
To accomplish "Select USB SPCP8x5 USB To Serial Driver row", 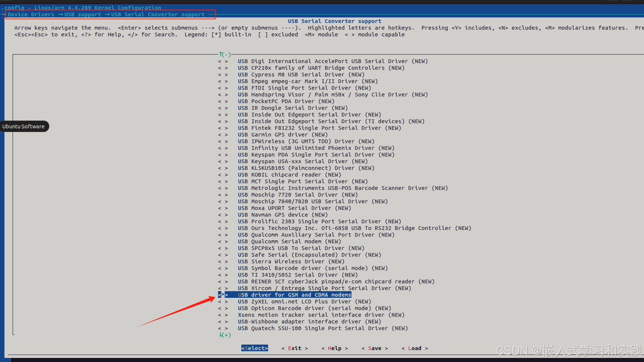I will click(291, 248).
